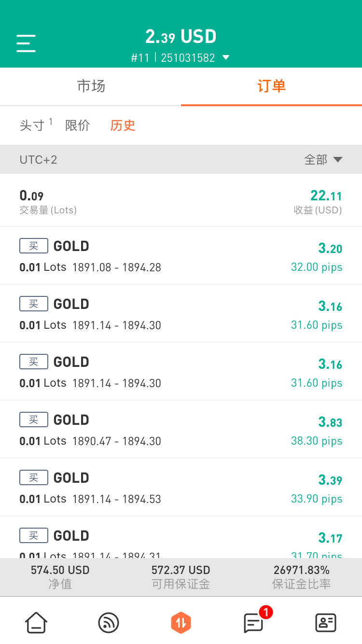Image resolution: width=362 pixels, height=644 pixels.
Task: Open messages with notification badge
Action: (254, 622)
